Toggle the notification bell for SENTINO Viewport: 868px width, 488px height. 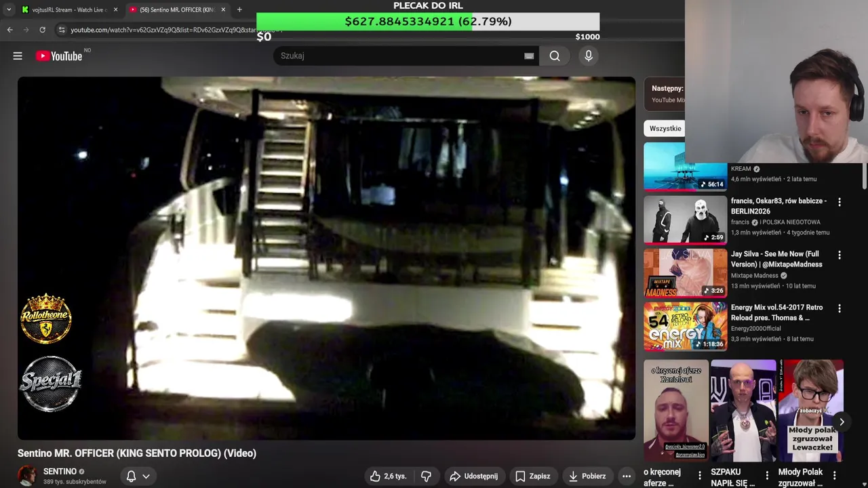point(131,476)
